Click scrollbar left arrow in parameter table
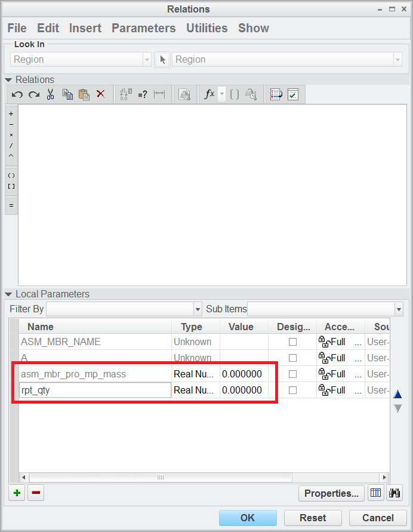Screen dimensions: 413x532 coord(23,478)
